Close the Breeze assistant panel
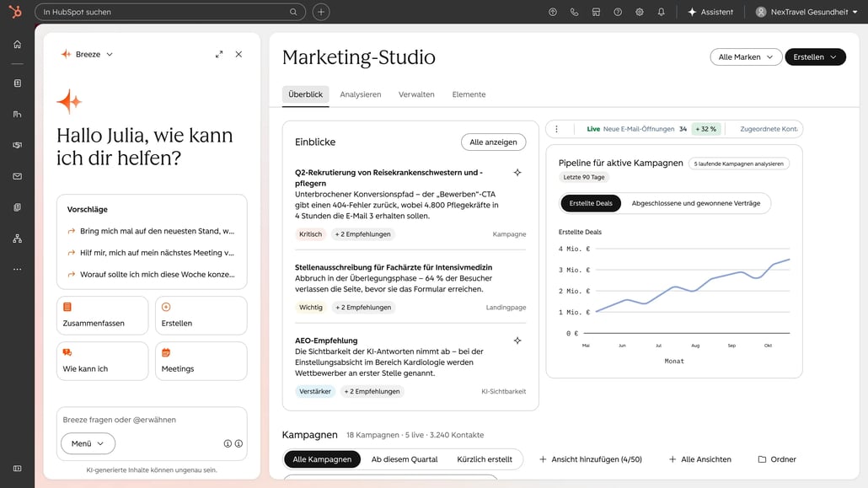The height and width of the screenshot is (488, 868). (x=238, y=54)
